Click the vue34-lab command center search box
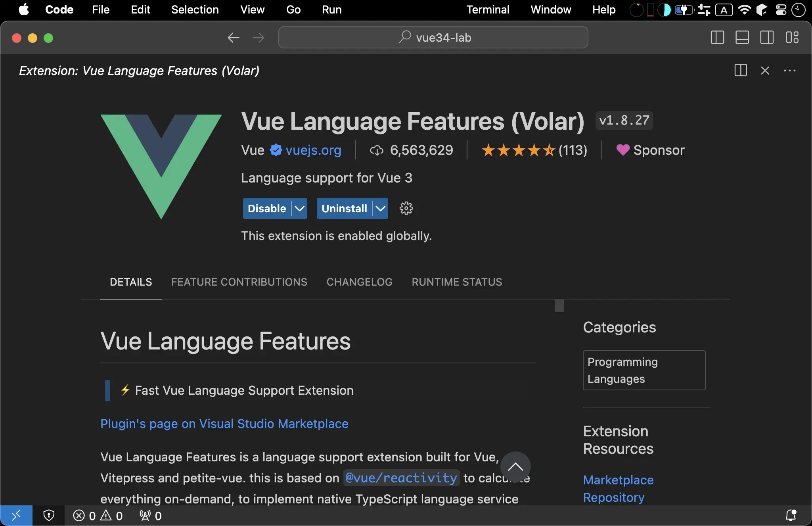Viewport: 812px width, 526px height. click(x=433, y=38)
